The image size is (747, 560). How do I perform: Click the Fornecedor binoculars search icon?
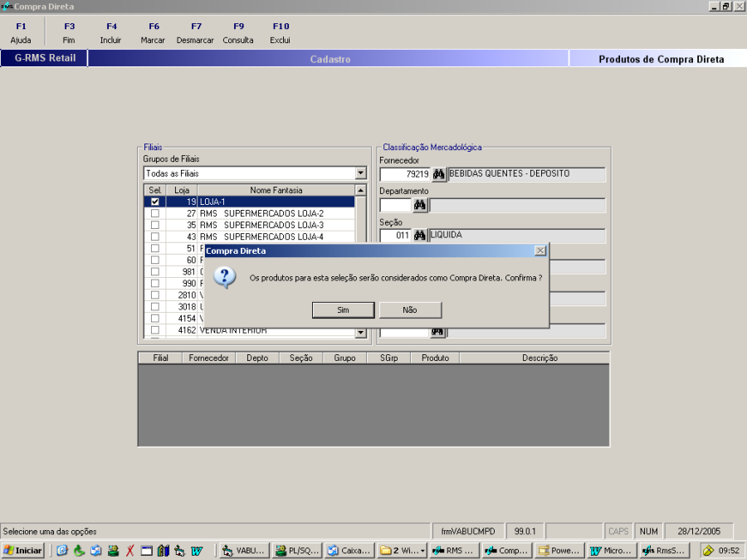pos(439,174)
